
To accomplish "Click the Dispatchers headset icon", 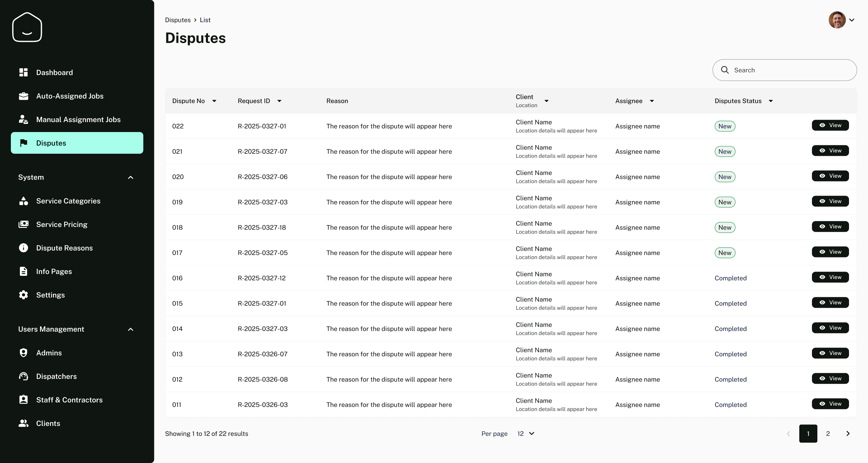I will (x=23, y=376).
